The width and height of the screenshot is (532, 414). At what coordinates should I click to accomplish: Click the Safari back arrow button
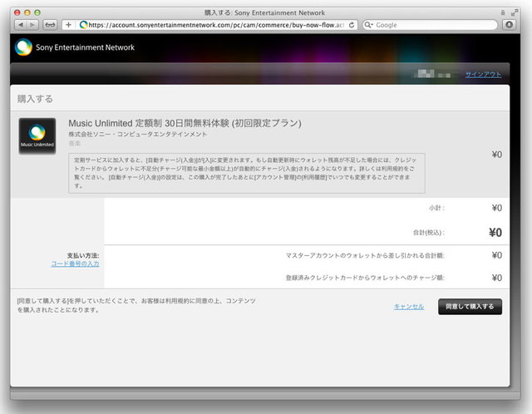coord(20,25)
